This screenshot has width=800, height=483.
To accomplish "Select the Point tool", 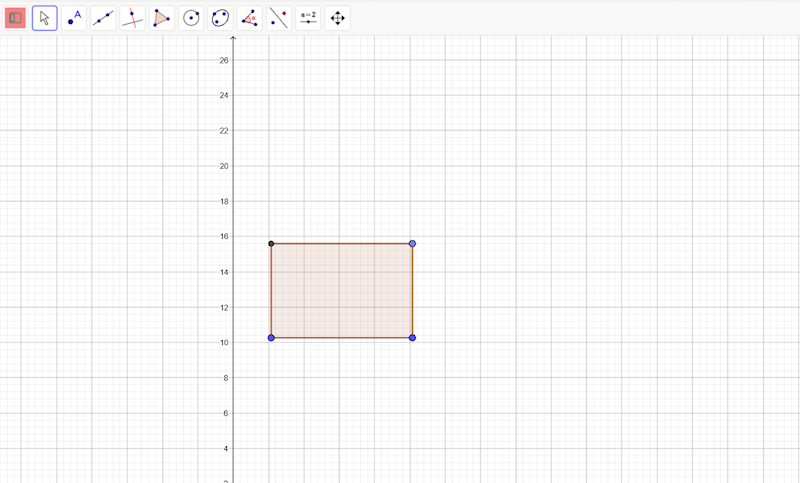I will (x=74, y=18).
